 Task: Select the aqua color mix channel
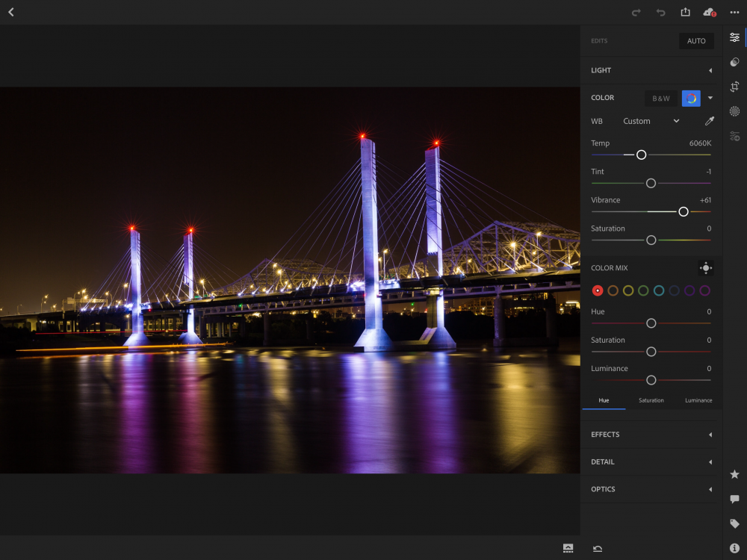[659, 290]
